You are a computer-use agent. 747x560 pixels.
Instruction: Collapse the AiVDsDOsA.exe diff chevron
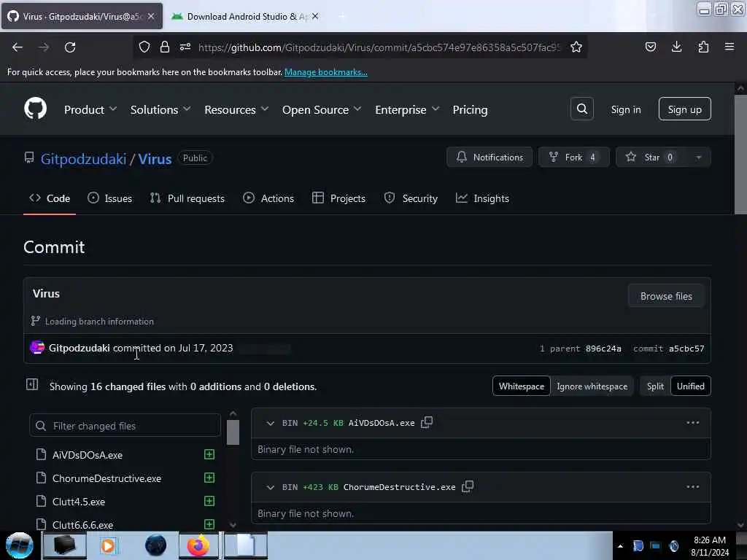(x=270, y=423)
